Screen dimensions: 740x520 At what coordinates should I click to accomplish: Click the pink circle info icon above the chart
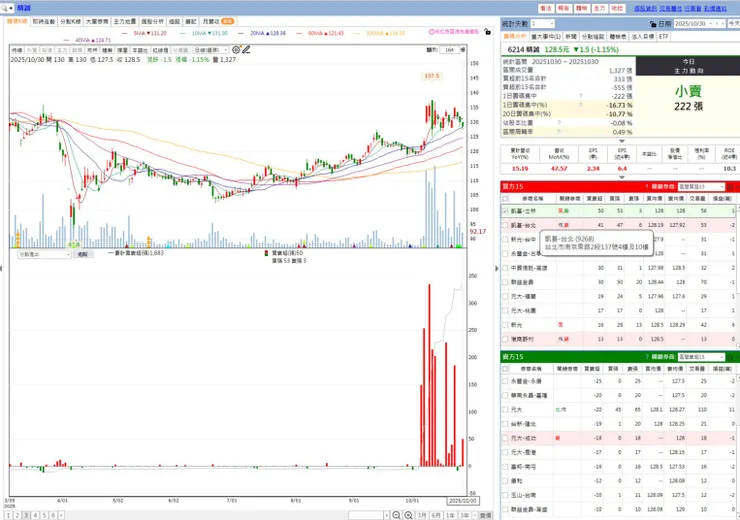pyautogui.click(x=431, y=32)
